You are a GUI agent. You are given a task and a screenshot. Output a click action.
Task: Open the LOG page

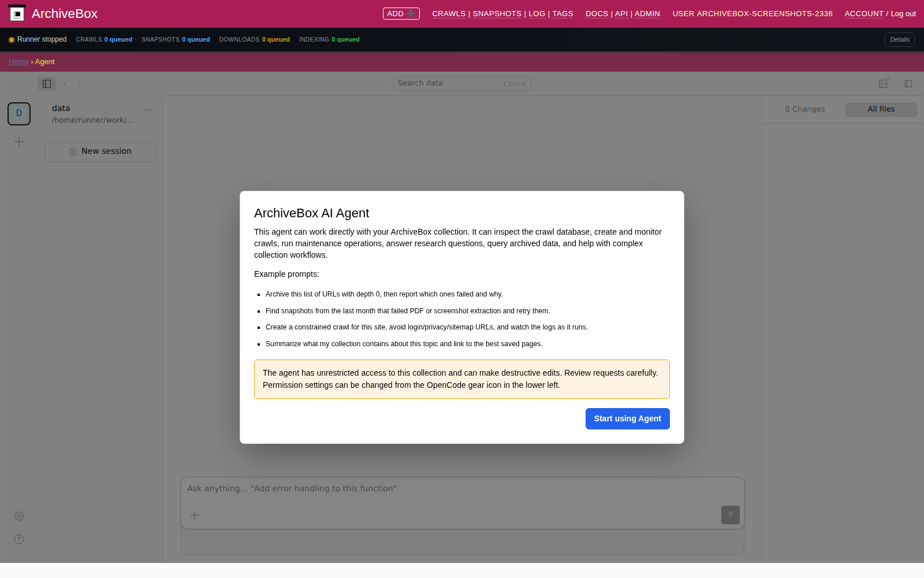point(537,14)
